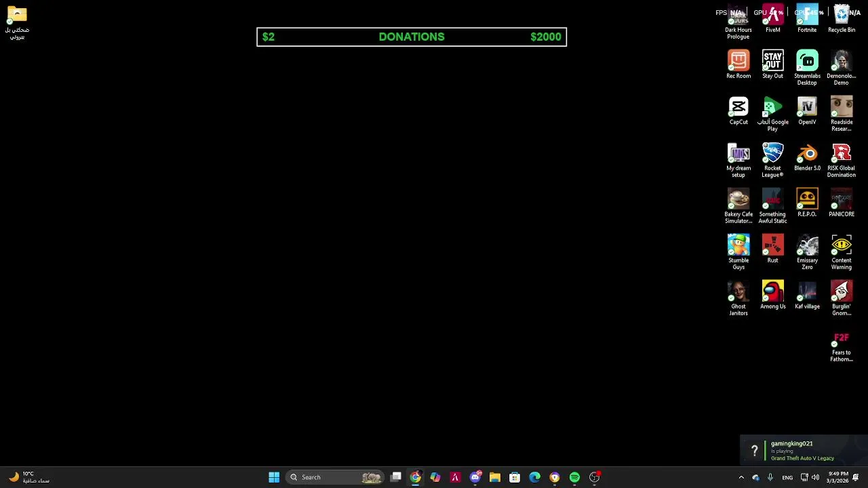868x488 pixels.
Task: Select the Fears to Fathom icon
Action: point(842,348)
